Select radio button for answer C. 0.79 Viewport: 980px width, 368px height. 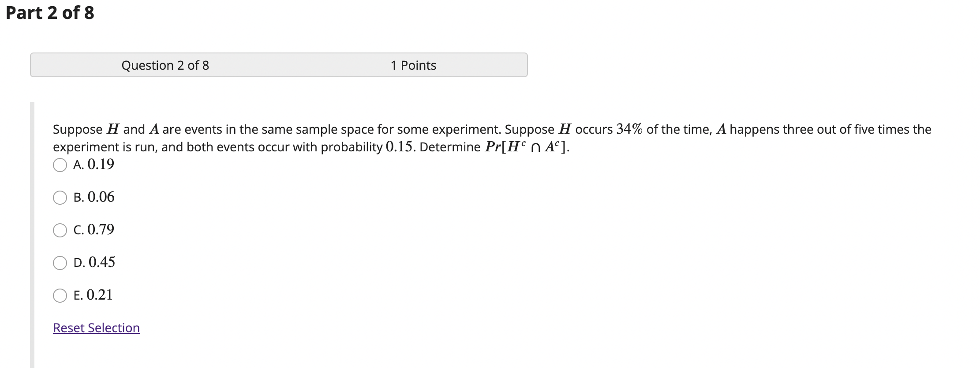pyautogui.click(x=60, y=230)
